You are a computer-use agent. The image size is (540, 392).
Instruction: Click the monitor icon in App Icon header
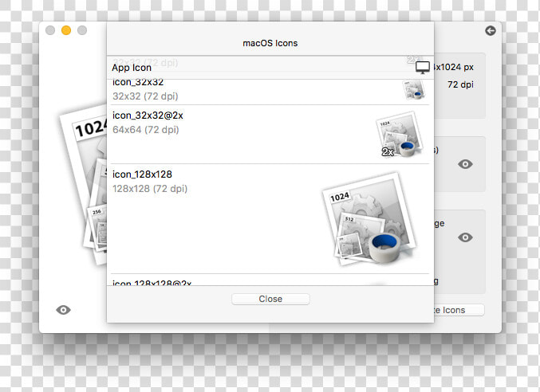(422, 68)
